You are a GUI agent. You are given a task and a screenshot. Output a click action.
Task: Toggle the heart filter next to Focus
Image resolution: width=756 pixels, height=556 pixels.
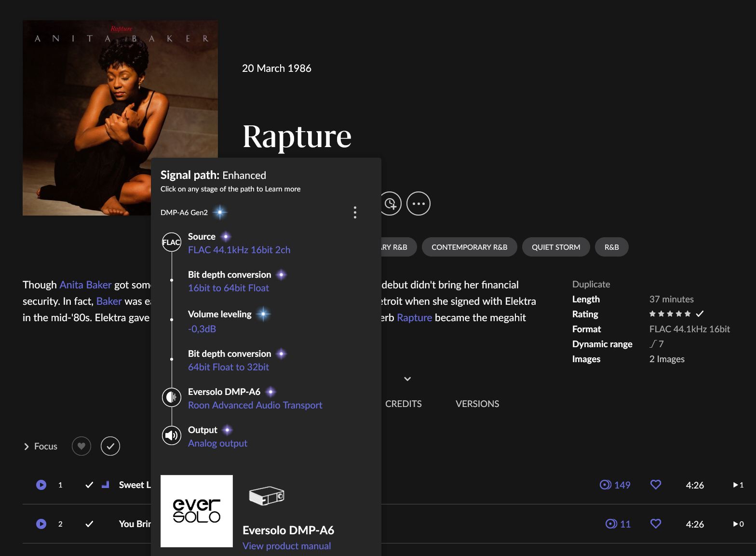click(81, 446)
